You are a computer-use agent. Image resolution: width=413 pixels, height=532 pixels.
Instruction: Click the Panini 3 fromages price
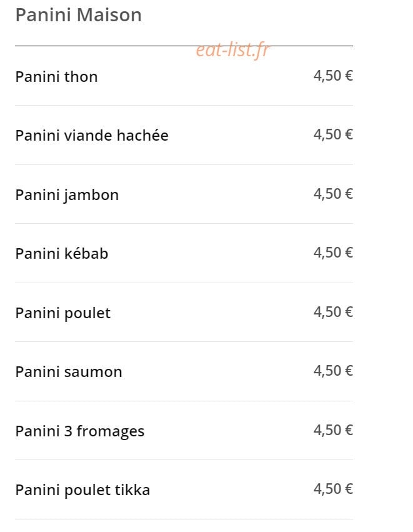coord(333,430)
